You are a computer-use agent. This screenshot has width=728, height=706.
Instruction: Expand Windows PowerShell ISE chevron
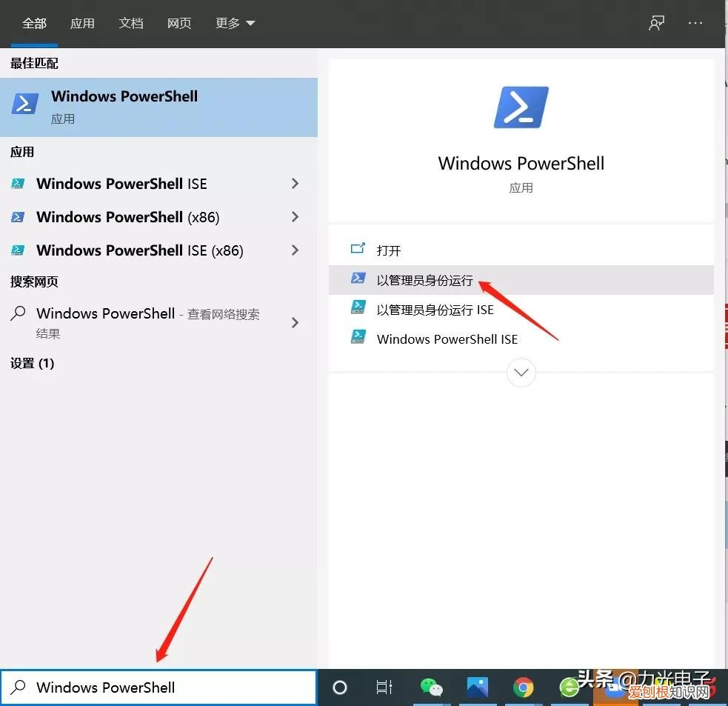(x=295, y=184)
